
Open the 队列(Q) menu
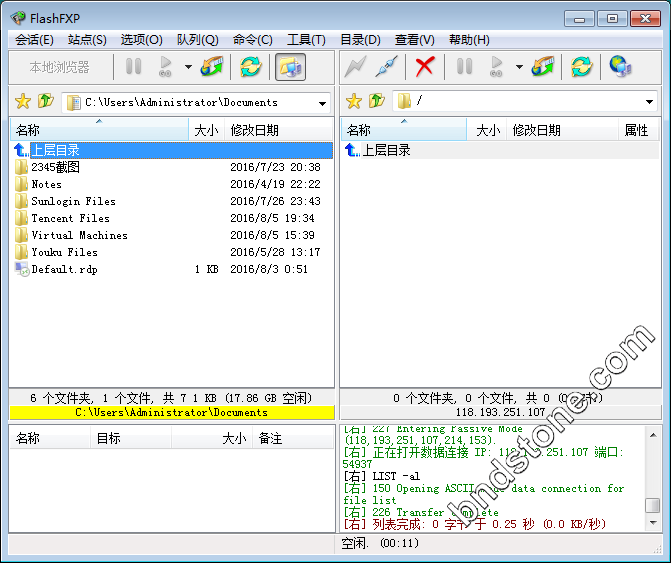(x=198, y=40)
